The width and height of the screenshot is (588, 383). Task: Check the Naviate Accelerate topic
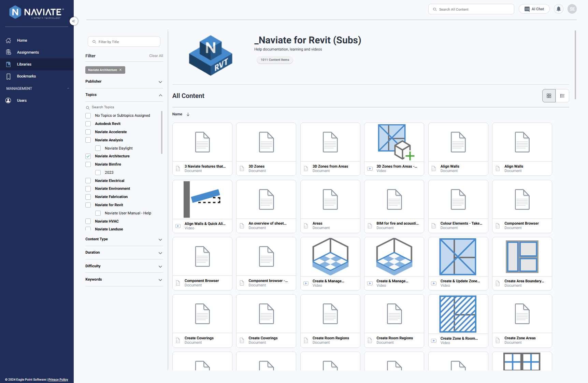coord(88,132)
